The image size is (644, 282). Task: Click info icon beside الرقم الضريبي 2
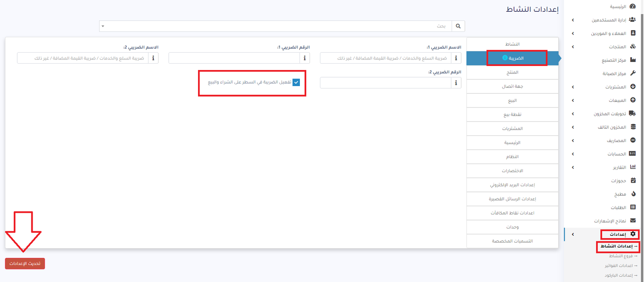456,83
